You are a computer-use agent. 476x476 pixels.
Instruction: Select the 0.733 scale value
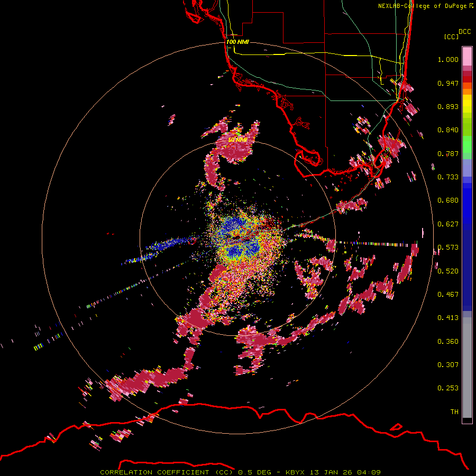(448, 177)
